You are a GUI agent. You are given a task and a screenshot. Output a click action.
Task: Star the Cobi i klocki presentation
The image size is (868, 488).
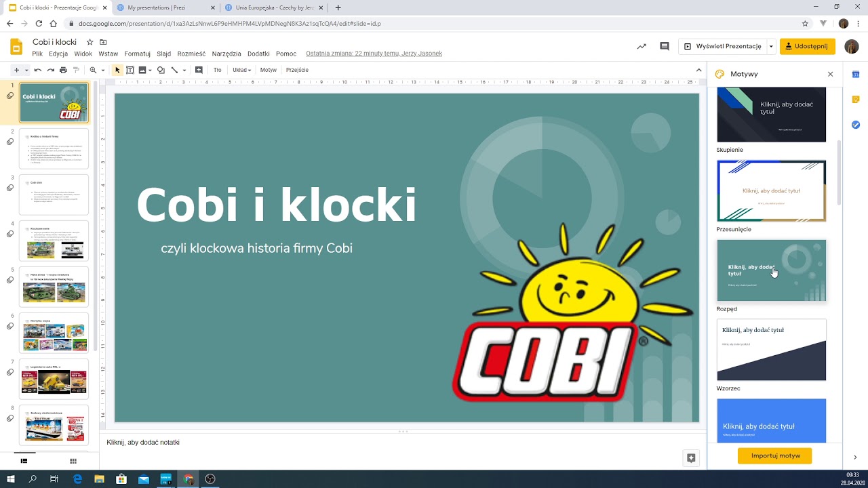(90, 42)
